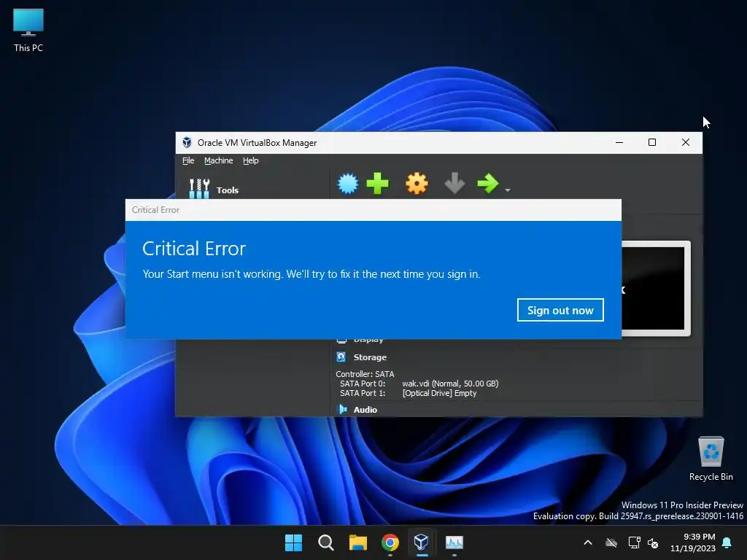Click the Optical Drive Empty entry
The image size is (747, 560).
439,393
